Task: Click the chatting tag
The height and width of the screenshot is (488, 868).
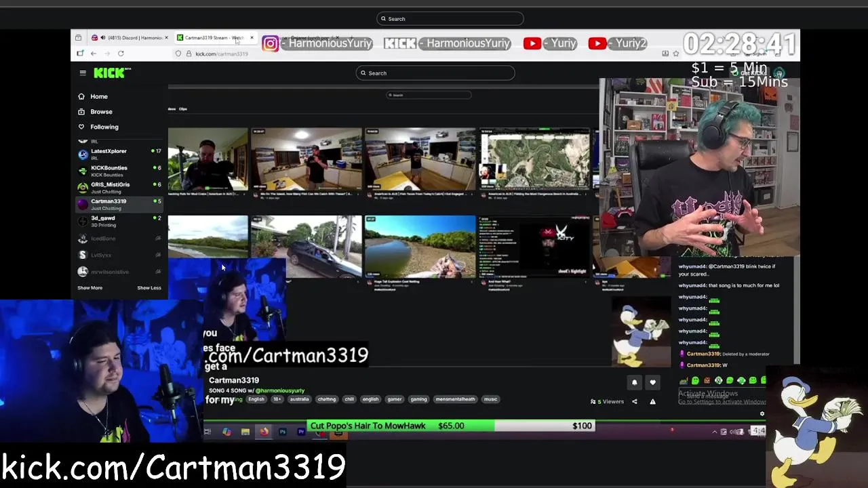Action: [x=327, y=399]
